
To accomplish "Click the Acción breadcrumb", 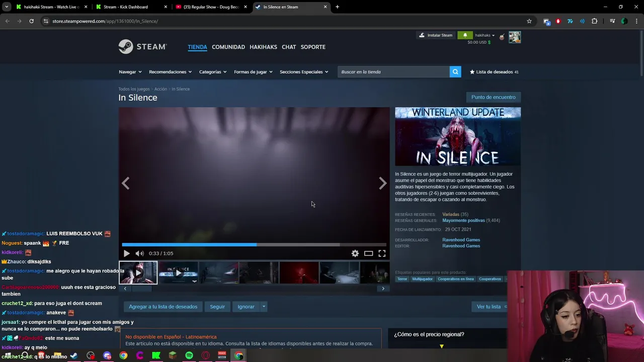I will point(160,89).
